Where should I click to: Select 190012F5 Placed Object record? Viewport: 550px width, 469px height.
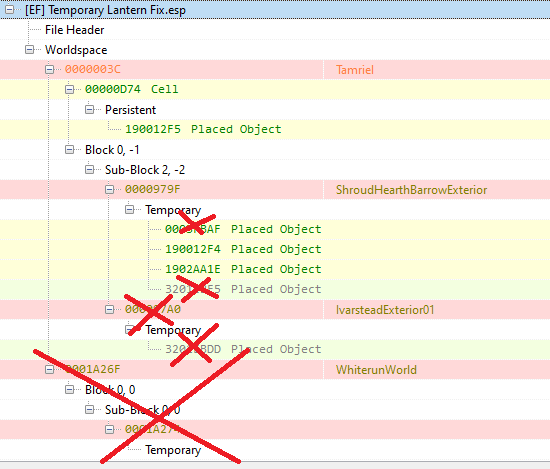203,129
